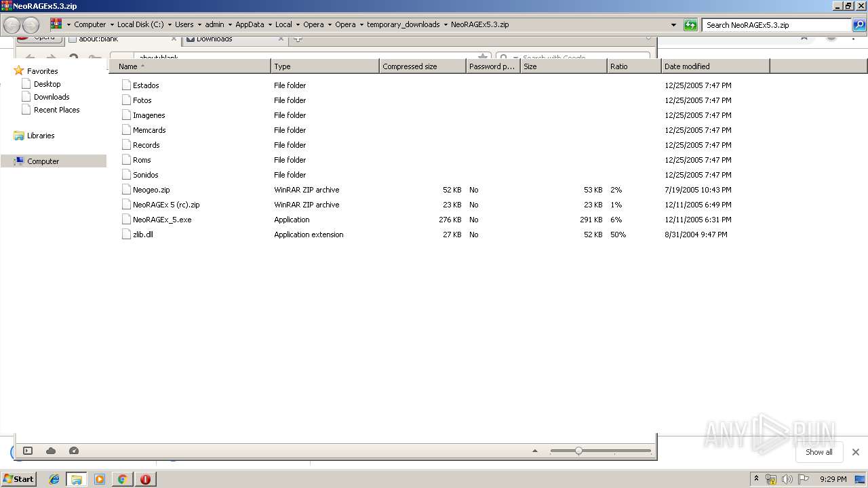The height and width of the screenshot is (488, 868).
Task: Sort by Compressed size column header
Action: 422,66
